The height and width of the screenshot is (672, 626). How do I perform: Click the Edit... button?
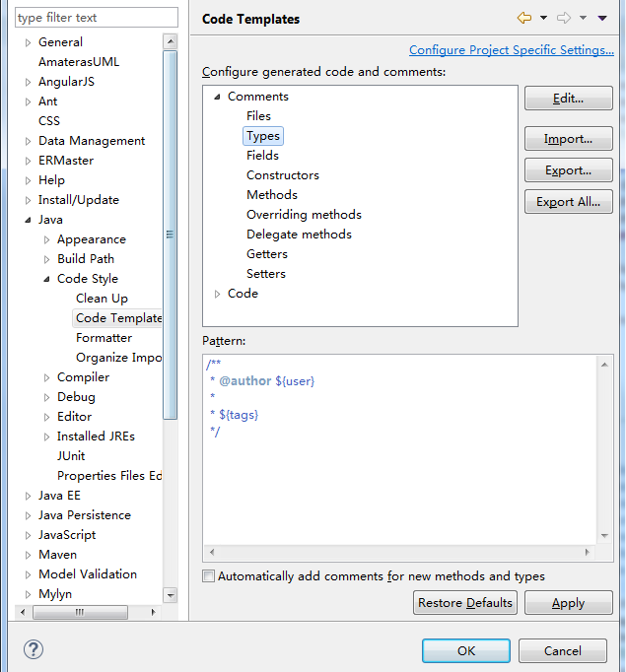pos(568,99)
